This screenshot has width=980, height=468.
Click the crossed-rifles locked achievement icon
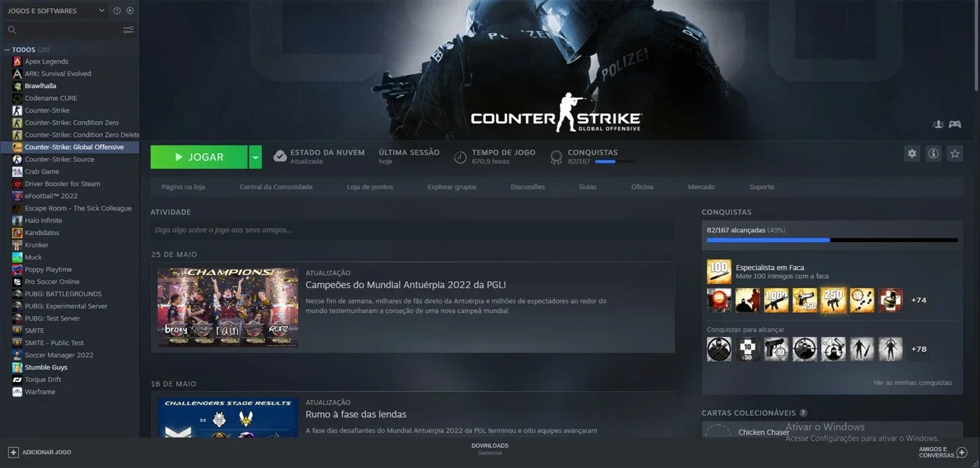pyautogui.click(x=719, y=349)
